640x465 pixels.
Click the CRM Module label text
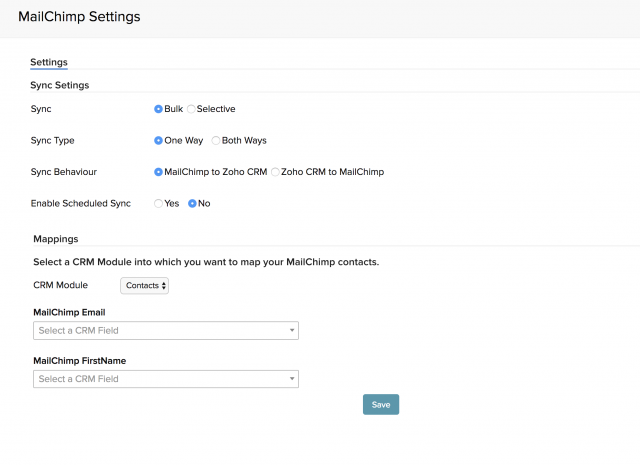[61, 286]
